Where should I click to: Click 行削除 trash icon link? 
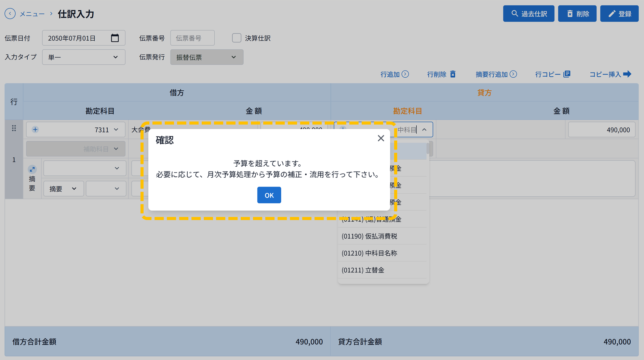point(441,74)
